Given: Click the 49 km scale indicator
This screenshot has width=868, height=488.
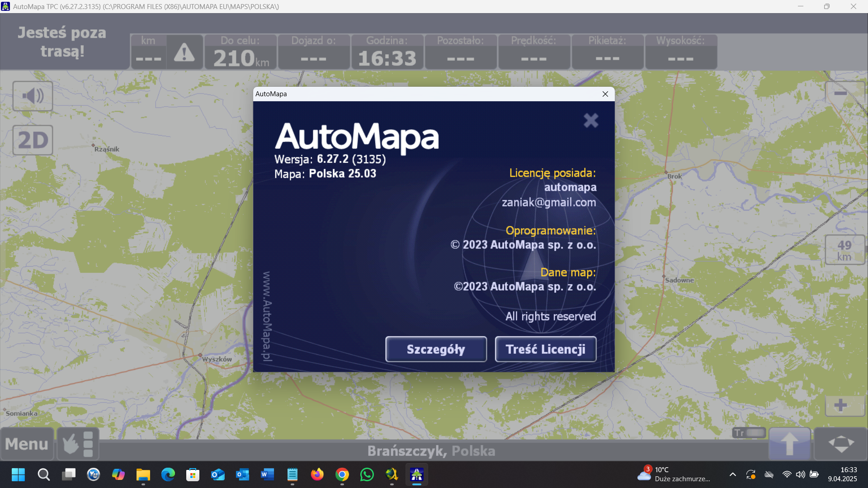Looking at the screenshot, I should coord(844,250).
